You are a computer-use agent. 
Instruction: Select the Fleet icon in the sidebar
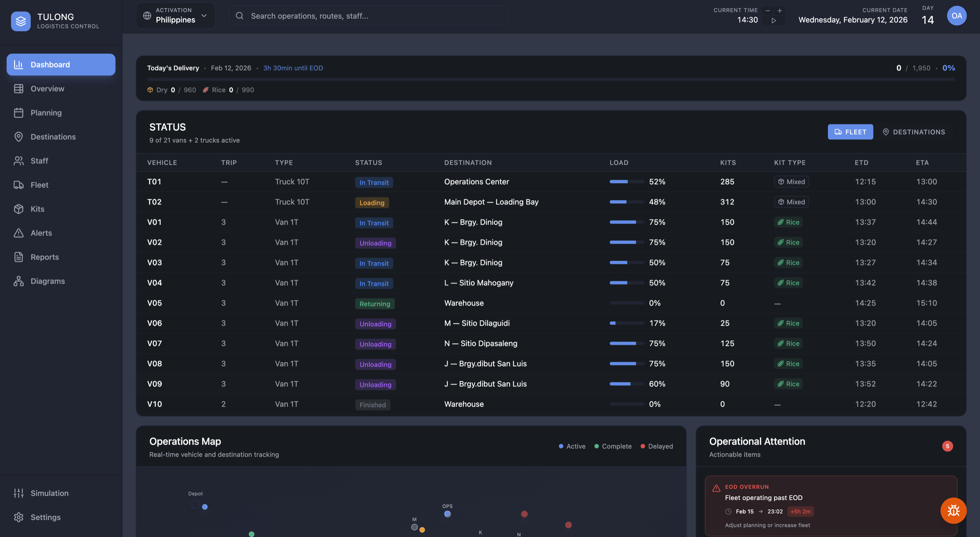pyautogui.click(x=19, y=185)
